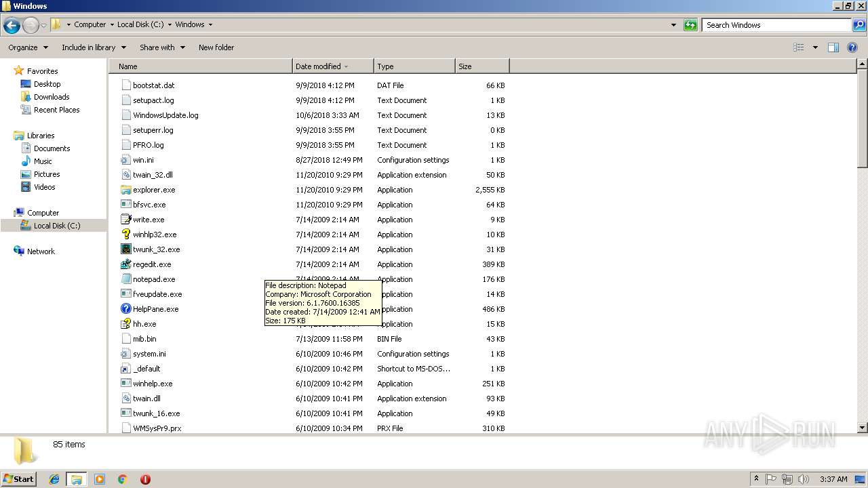Click the Action Center flag tray icon

tap(771, 479)
